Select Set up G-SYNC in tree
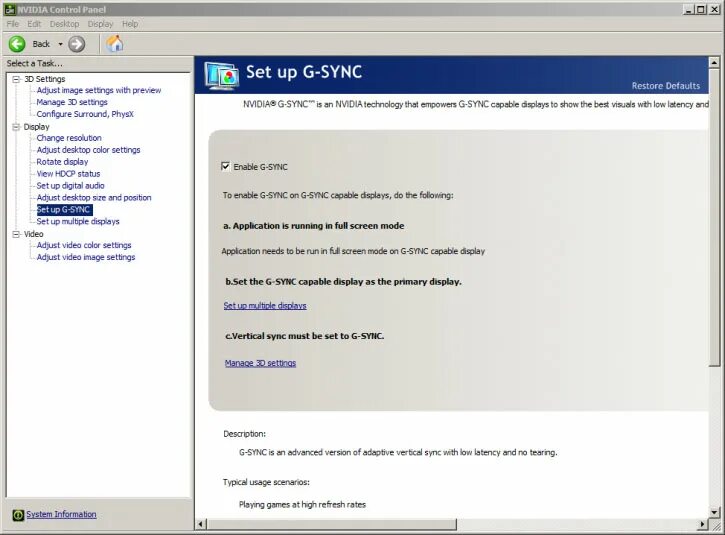Image resolution: width=725 pixels, height=535 pixels. point(63,209)
